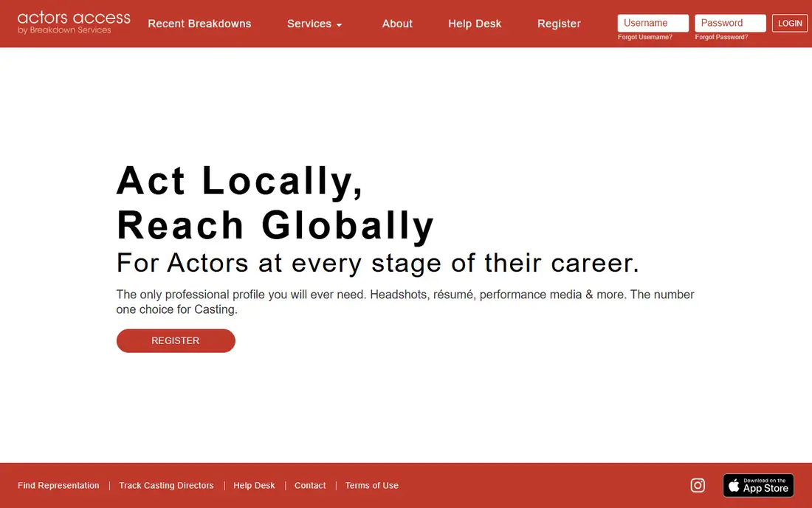The width and height of the screenshot is (812, 508).
Task: Open the Instagram icon link
Action: (698, 485)
